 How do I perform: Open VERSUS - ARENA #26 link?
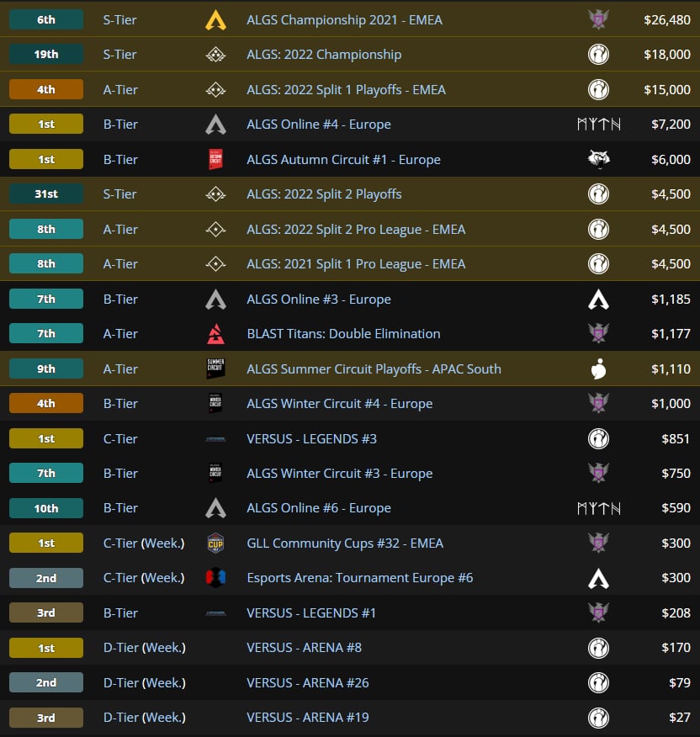[x=307, y=683]
